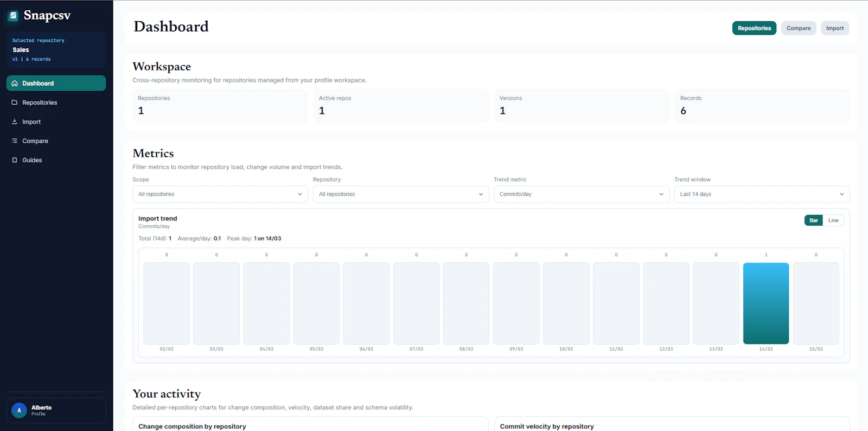868x431 pixels.
Task: Navigate to Compare in the sidebar
Action: [x=56, y=141]
